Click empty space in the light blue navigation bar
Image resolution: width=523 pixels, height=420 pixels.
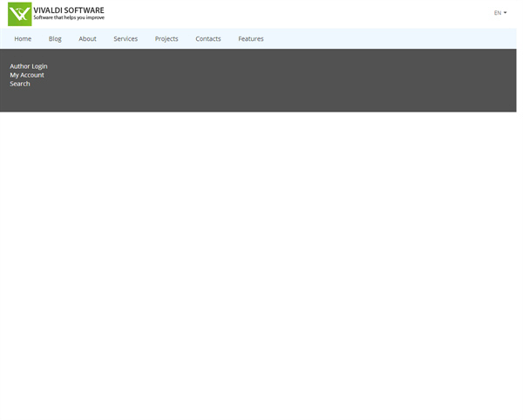(392, 38)
